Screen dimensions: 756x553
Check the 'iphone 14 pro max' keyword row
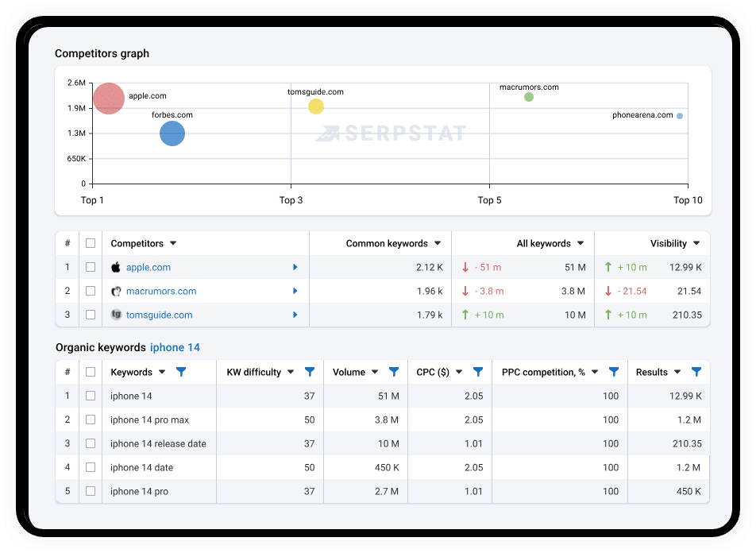91,420
